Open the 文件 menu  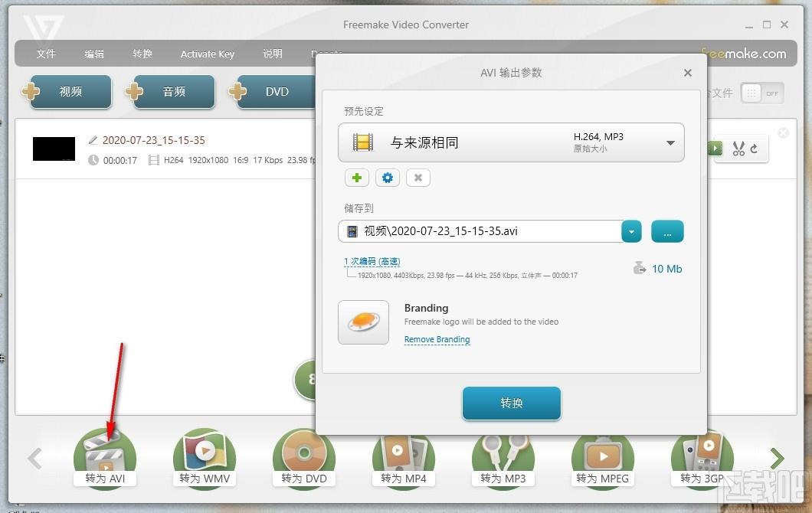click(46, 54)
